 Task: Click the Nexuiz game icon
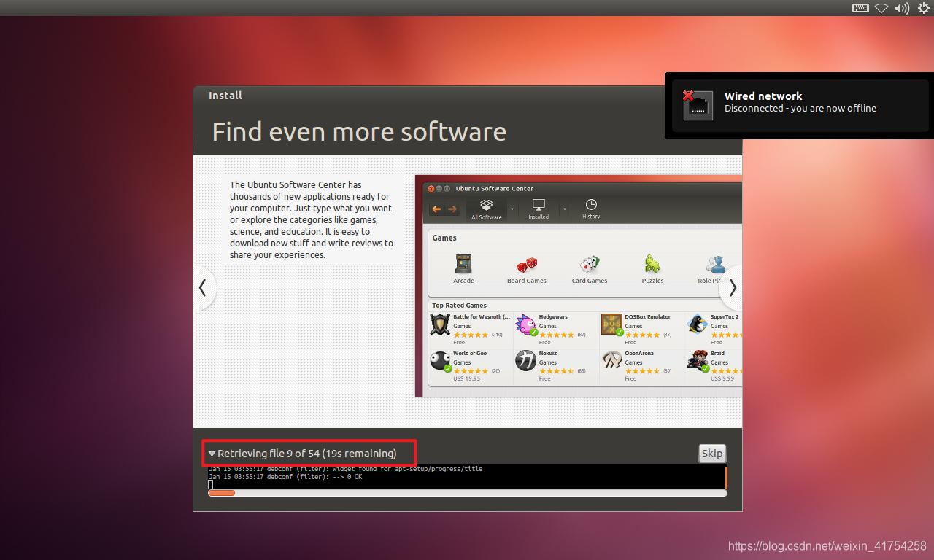point(526,360)
